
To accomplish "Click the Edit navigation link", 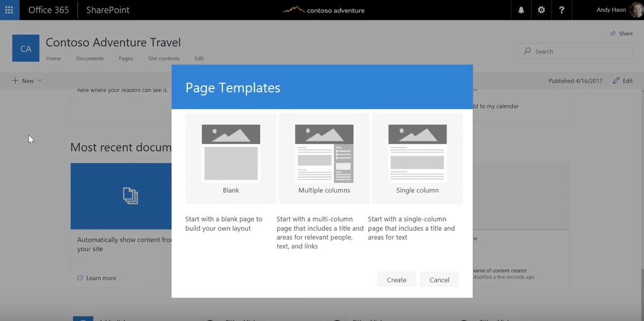I will [x=199, y=58].
